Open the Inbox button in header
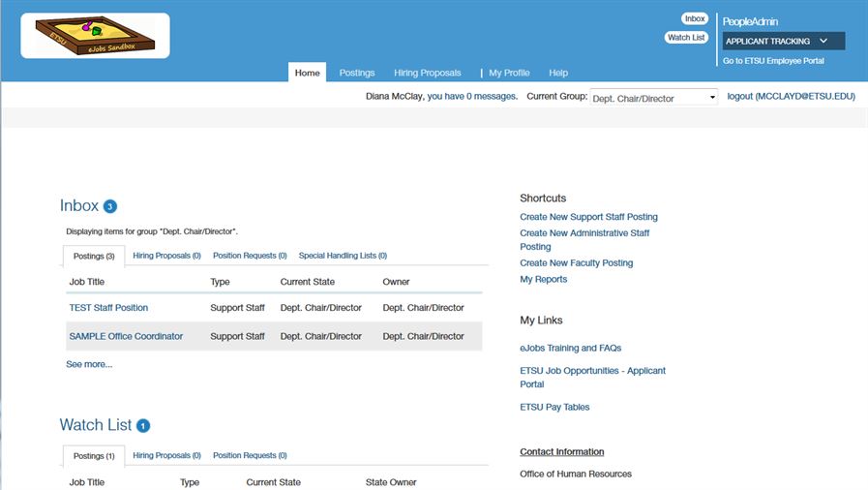The width and height of the screenshot is (868, 490). click(694, 18)
